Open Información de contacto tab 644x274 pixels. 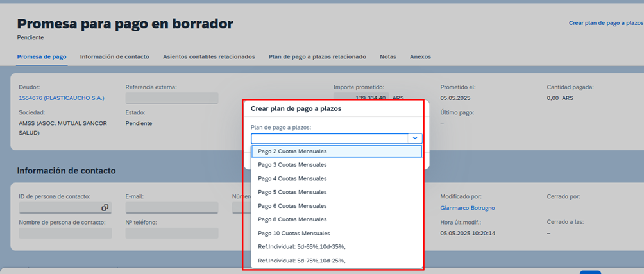click(114, 56)
